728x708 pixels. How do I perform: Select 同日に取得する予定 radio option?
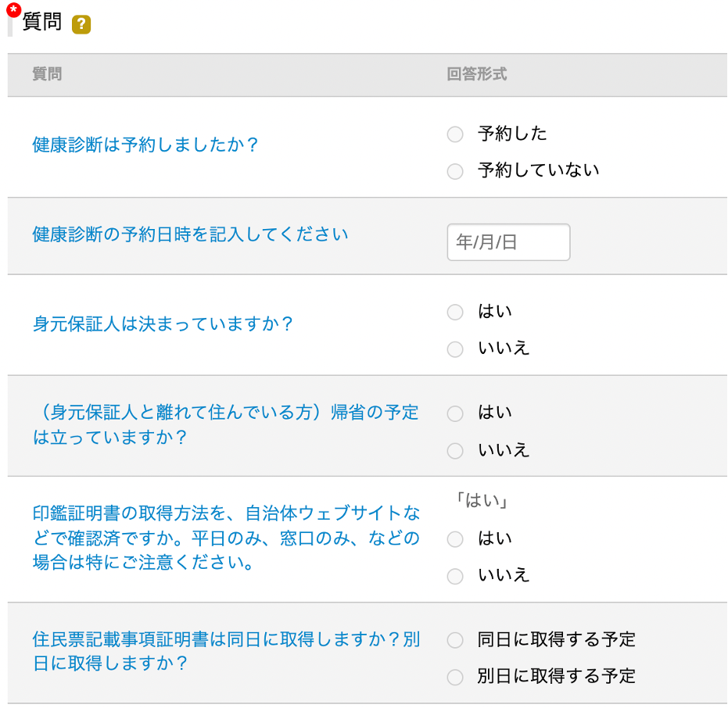point(455,640)
